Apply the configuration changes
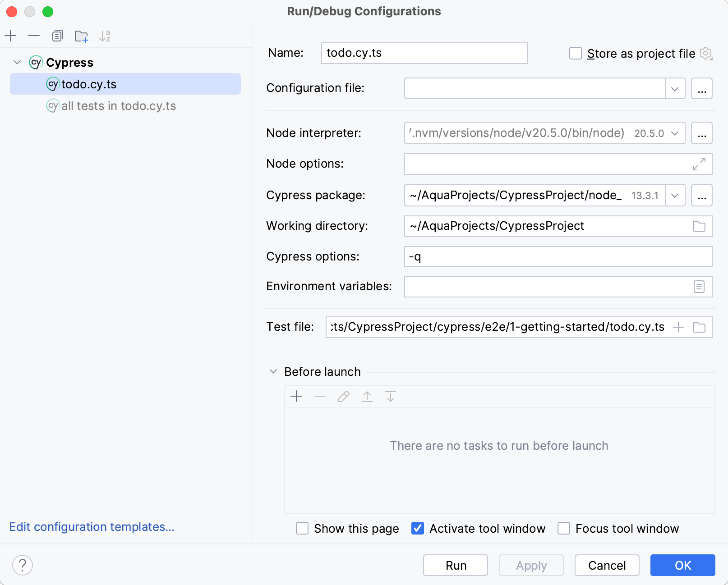 (x=530, y=565)
